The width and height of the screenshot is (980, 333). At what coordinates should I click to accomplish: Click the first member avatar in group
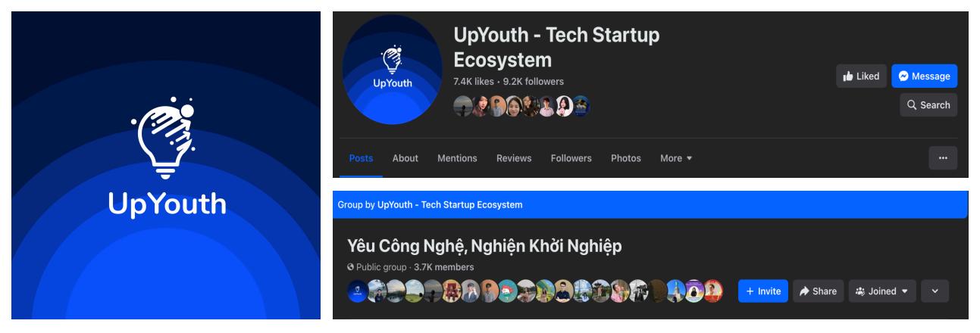[x=358, y=291]
